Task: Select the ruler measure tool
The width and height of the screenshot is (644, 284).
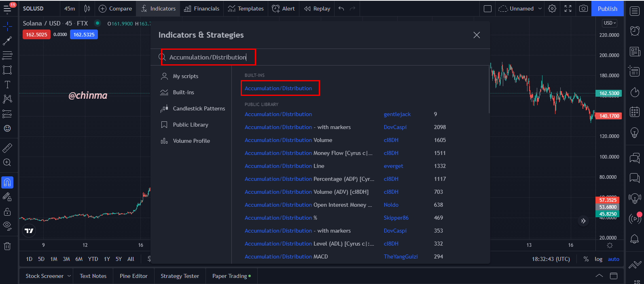Action: (7, 148)
